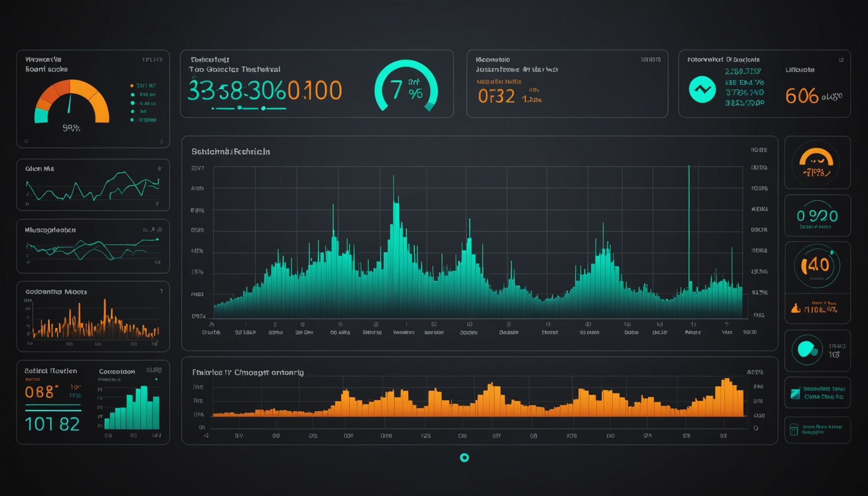
Task: Click the 'Schtciend Fechricln' chart title
Action: click(231, 152)
